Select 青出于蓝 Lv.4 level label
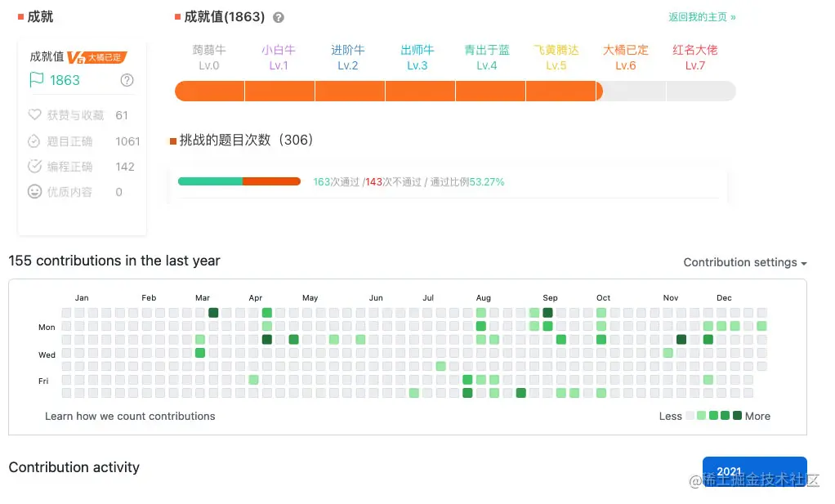 pos(487,57)
